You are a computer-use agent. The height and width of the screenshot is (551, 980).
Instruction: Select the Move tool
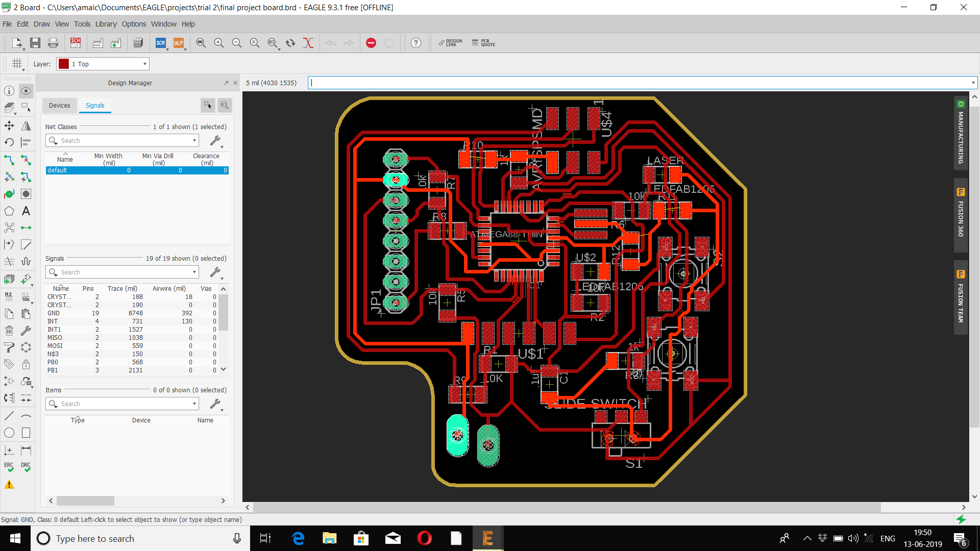9,126
